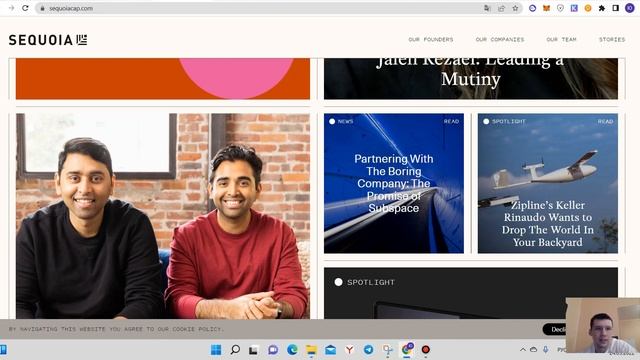
Task: Open the orange circular extension icon
Action: 588,8
